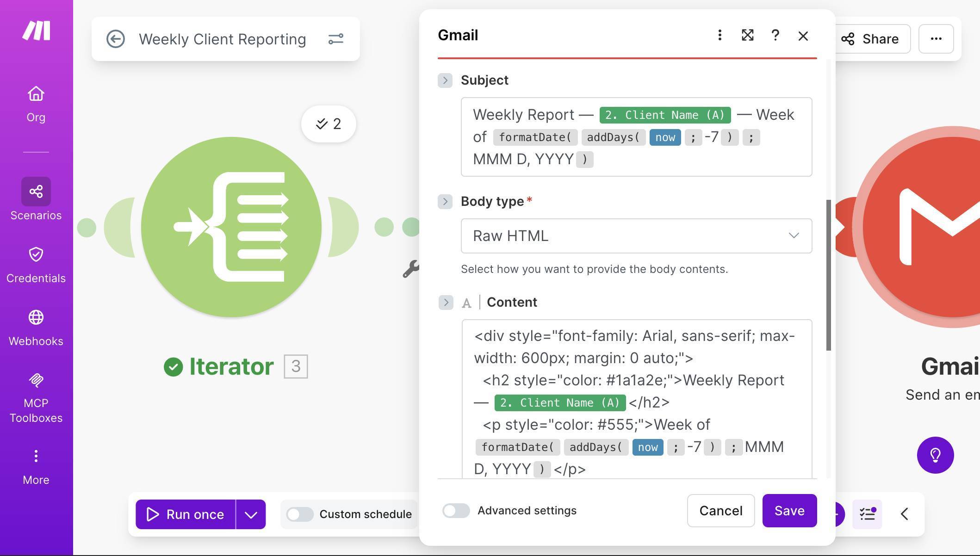Click the filter icon beside Weekly Client Reporting
The image size is (980, 556).
tap(336, 39)
